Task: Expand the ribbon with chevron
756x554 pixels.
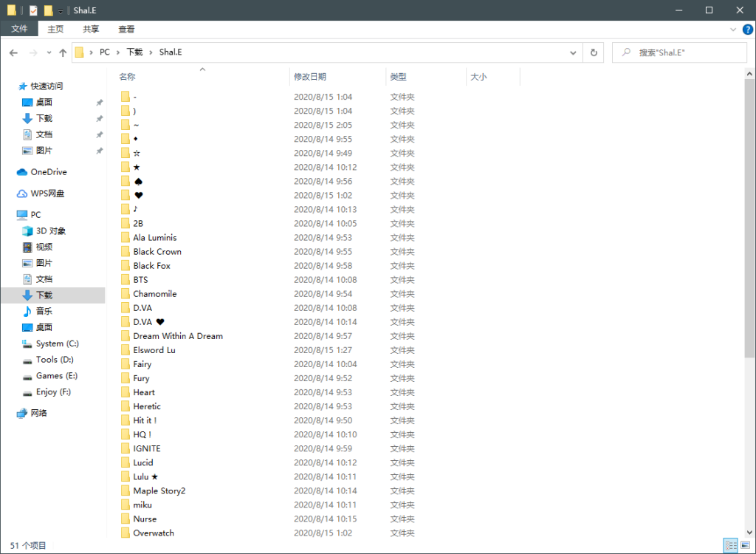Action: pos(733,30)
